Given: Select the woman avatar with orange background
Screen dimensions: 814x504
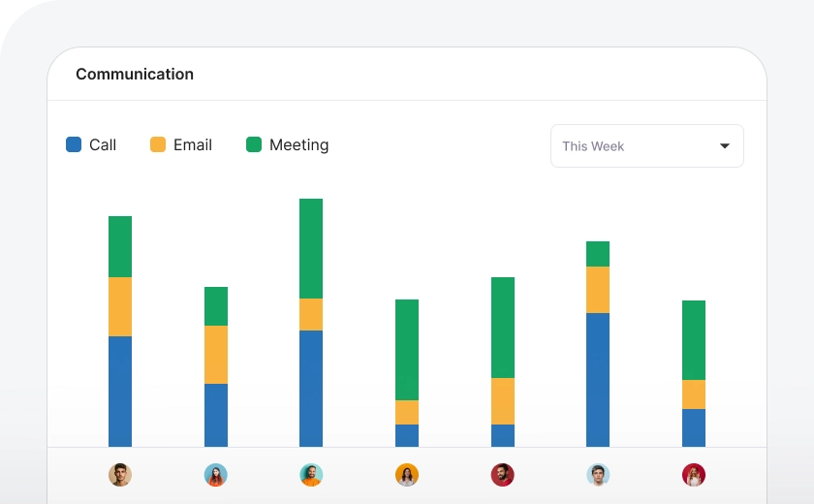Looking at the screenshot, I should click(407, 475).
